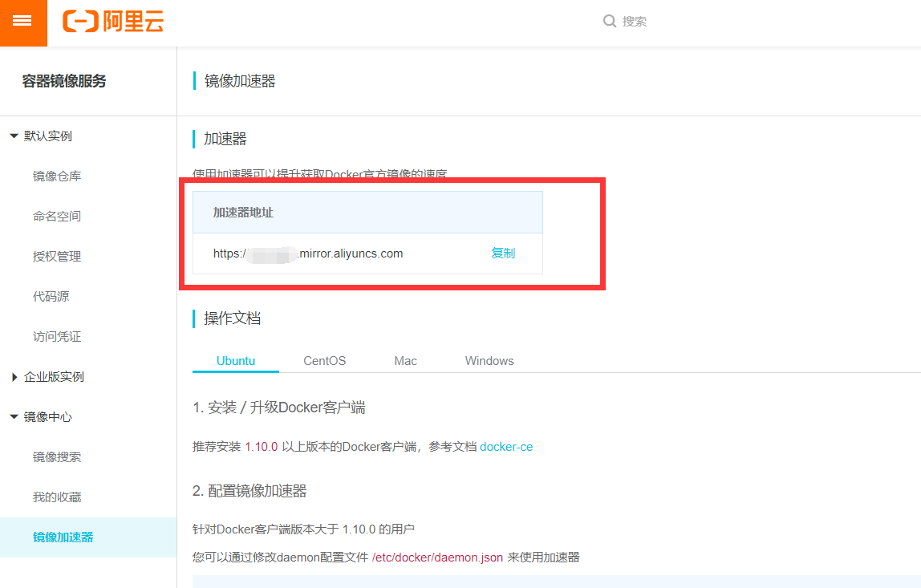
Task: Open 授权管理 in sidebar
Action: click(x=57, y=257)
